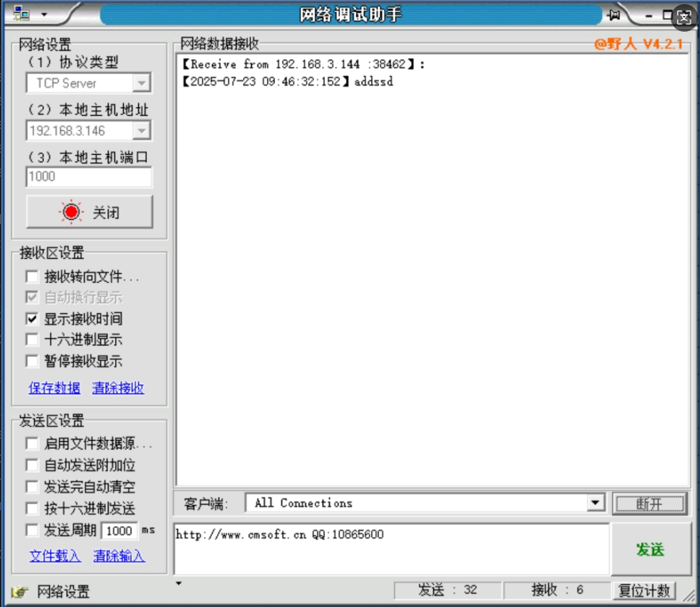700x607 pixels.
Task: Toggle 自动换行显示 checkbox
Action: point(32,297)
